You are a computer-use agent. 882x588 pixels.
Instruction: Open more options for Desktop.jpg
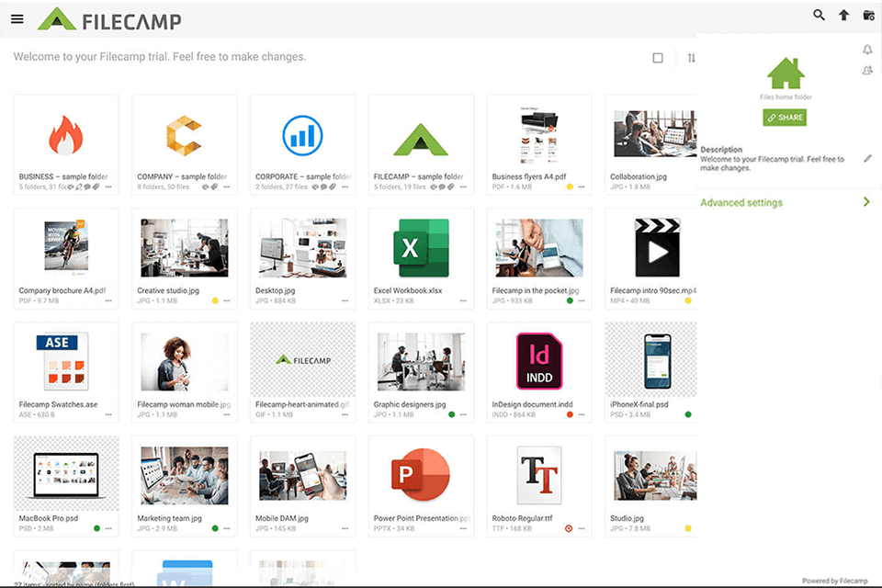point(345,301)
